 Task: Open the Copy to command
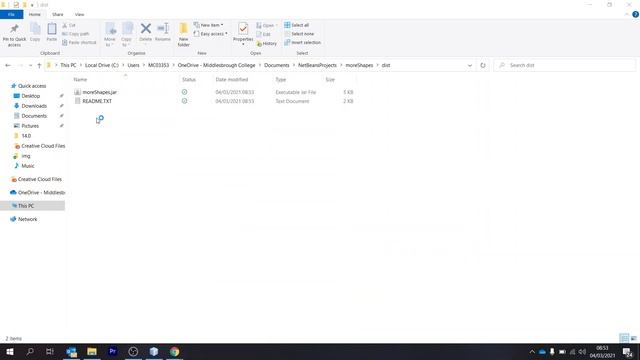127,35
